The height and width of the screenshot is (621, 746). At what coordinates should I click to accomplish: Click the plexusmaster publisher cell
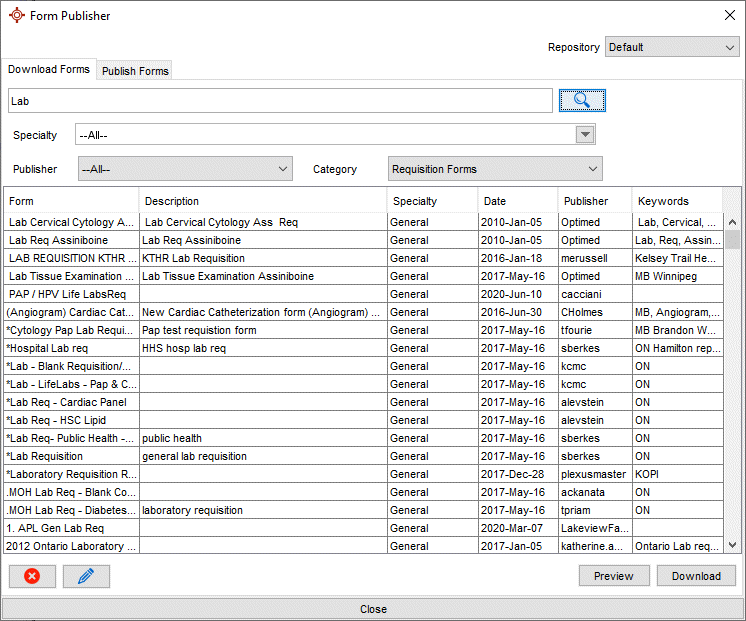coord(595,474)
